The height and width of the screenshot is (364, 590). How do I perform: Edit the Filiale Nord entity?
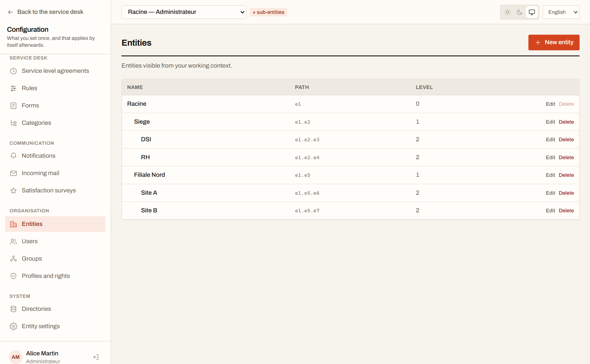coord(550,175)
